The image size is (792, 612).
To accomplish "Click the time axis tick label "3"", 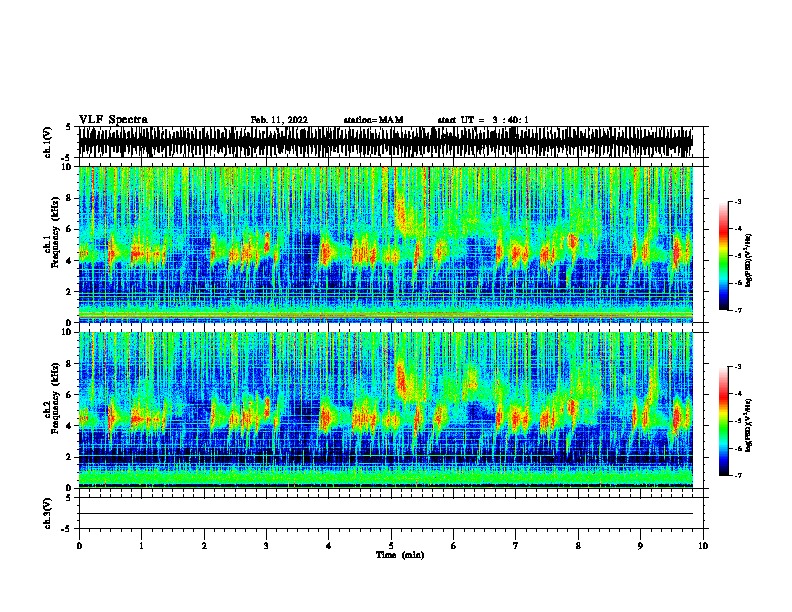I will 266,546.
